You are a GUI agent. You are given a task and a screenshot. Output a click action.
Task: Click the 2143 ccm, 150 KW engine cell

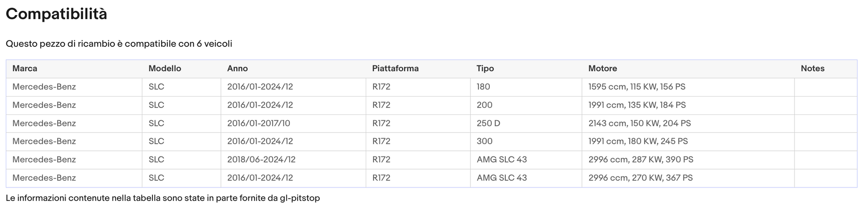tap(688, 123)
